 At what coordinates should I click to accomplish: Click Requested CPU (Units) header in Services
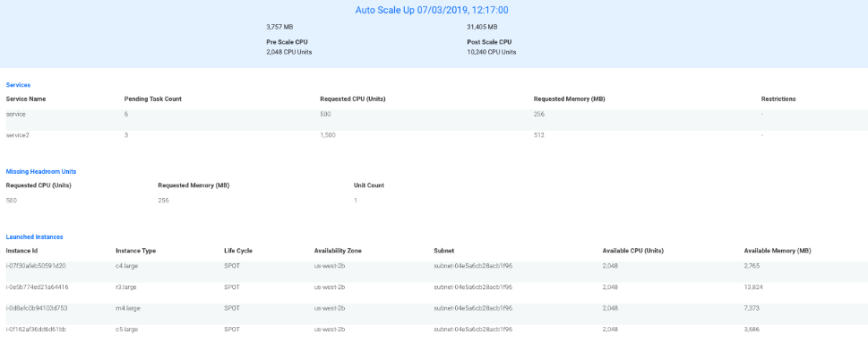pos(353,99)
